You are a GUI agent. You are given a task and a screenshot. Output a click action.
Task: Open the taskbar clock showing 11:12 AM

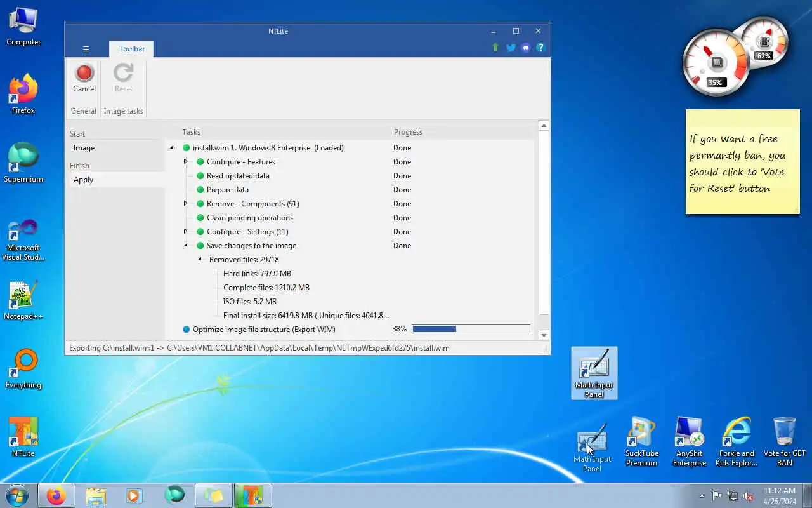coord(780,496)
